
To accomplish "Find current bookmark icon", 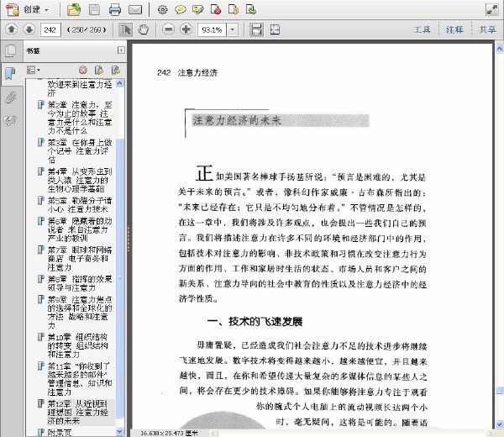I will tap(116, 70).
